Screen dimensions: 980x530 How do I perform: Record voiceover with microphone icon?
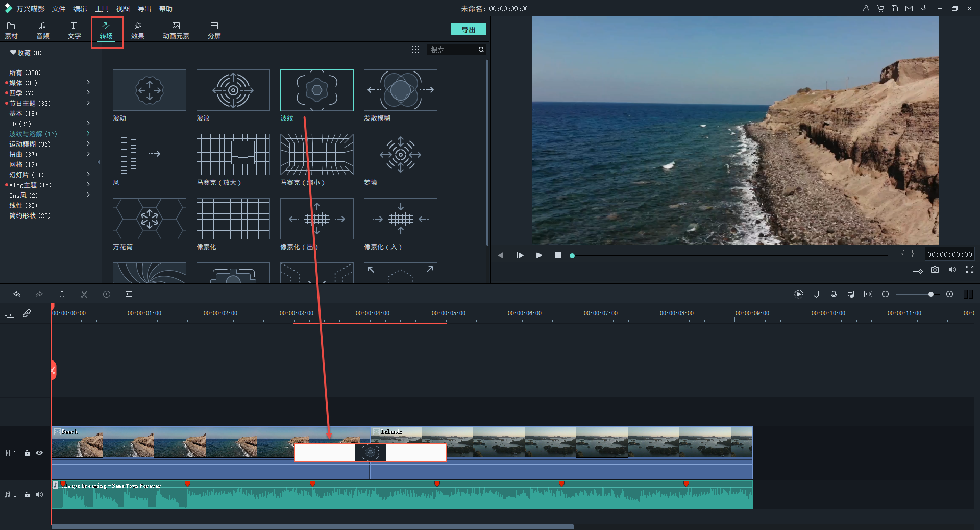(x=834, y=294)
